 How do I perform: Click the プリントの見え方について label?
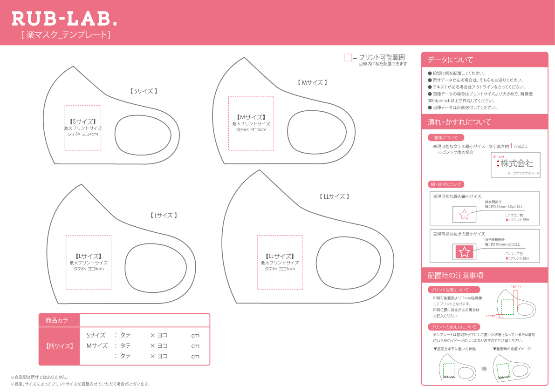point(453,327)
